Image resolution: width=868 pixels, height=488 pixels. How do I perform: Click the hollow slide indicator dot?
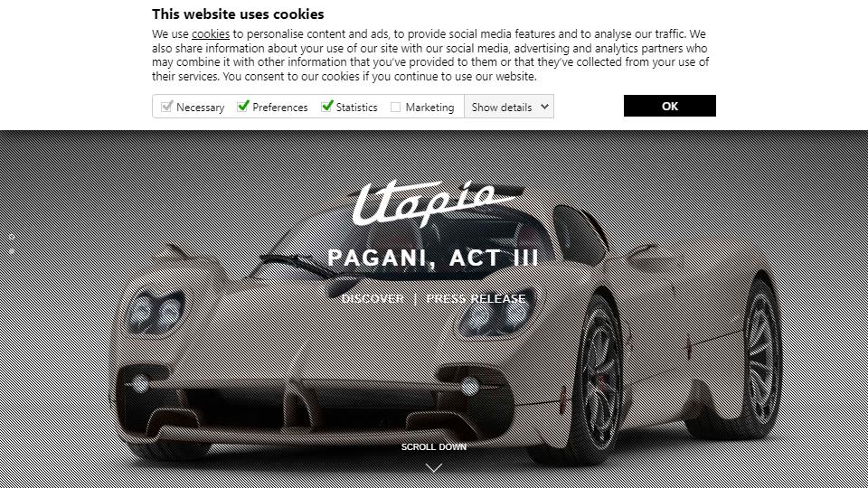point(12,237)
